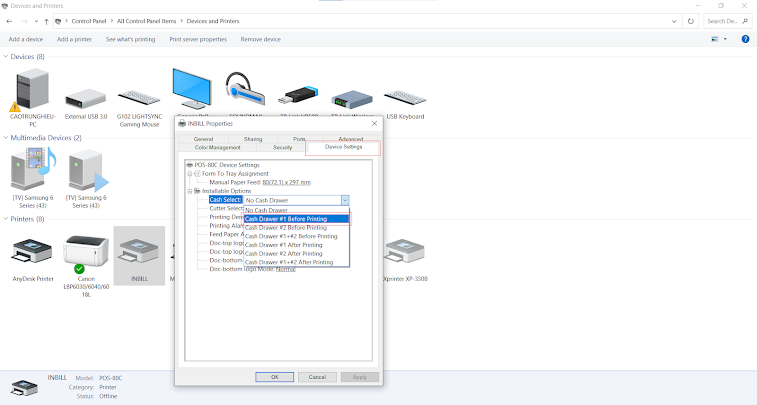
Task: Click the Apply button
Action: [x=360, y=377]
